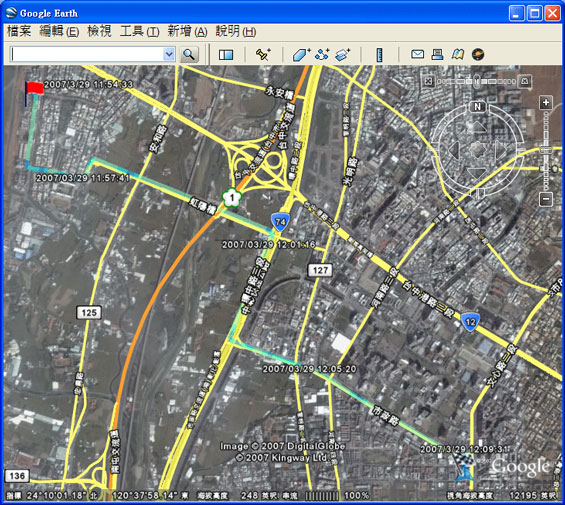565x505 pixels.
Task: Open the 編輯 (E) menu
Action: (x=59, y=31)
